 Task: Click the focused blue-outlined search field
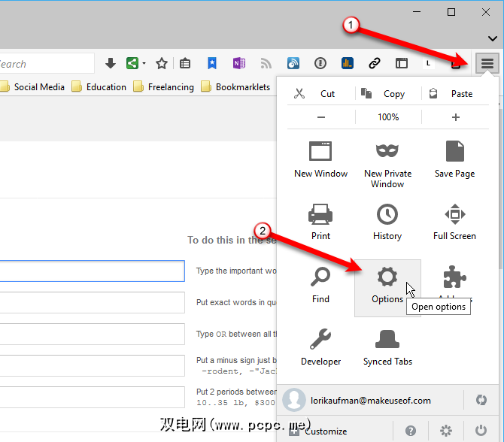[x=93, y=271]
